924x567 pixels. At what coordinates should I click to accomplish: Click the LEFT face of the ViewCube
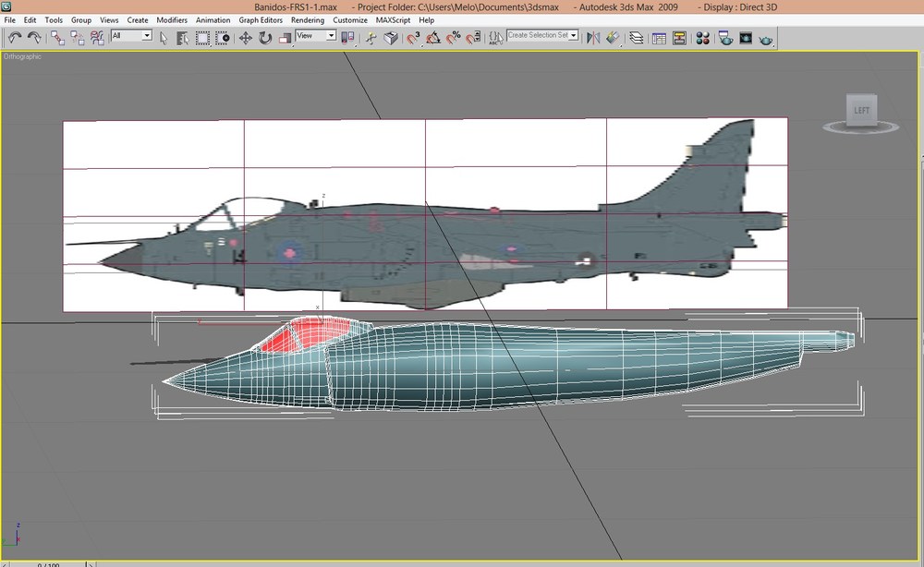point(861,110)
